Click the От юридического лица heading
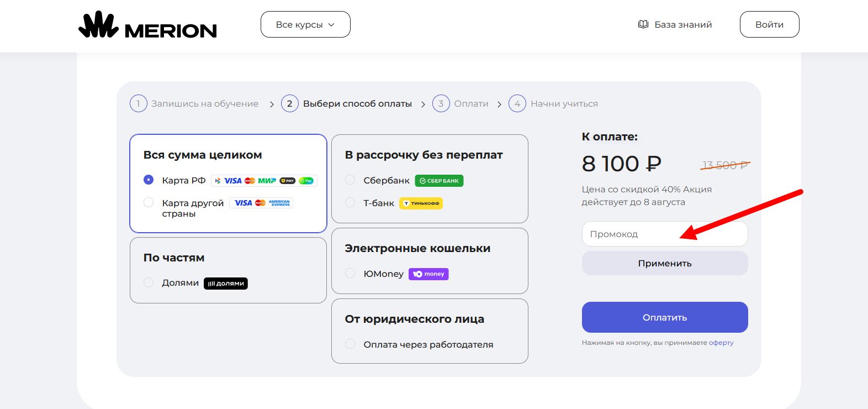Image resolution: width=868 pixels, height=409 pixels. coord(414,319)
